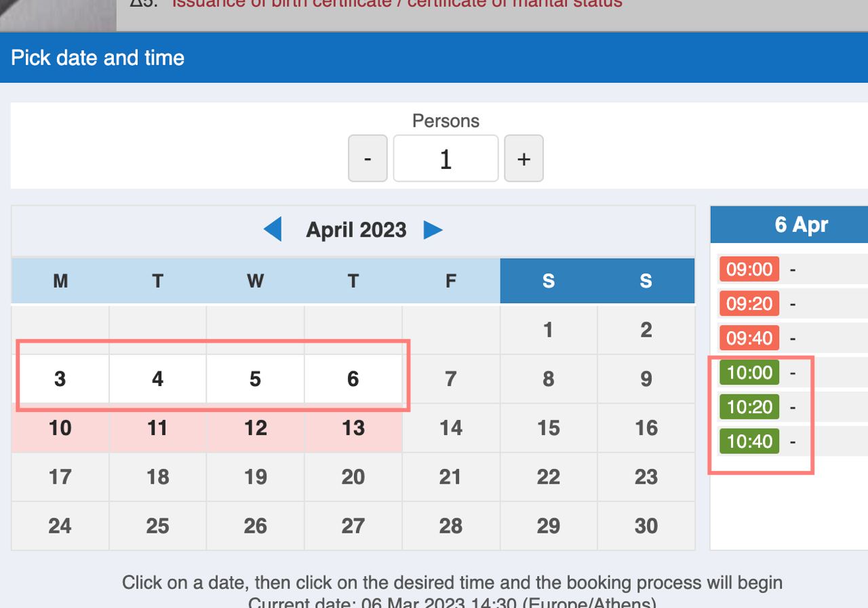Book the 10:00 time slot
This screenshot has height=608, width=868.
749,373
